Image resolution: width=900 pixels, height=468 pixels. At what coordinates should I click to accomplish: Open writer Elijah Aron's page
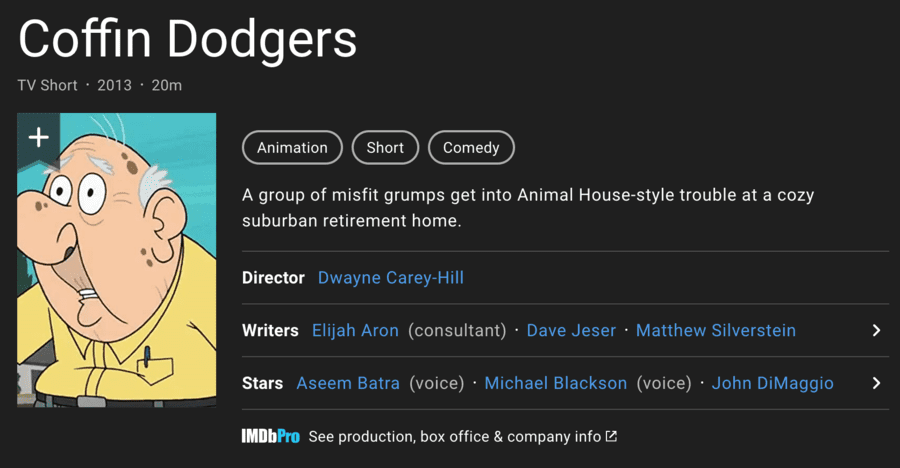coord(355,330)
